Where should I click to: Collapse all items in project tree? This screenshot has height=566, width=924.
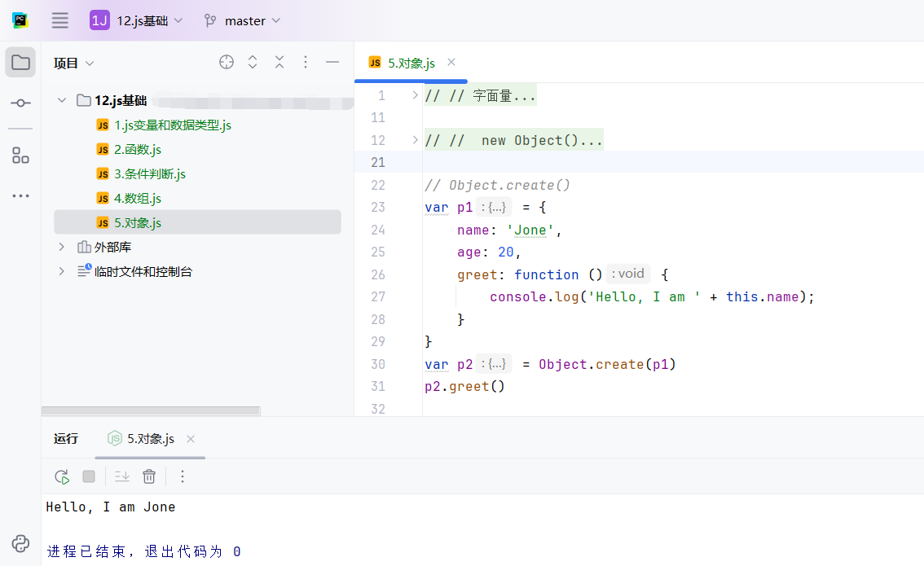[x=279, y=63]
